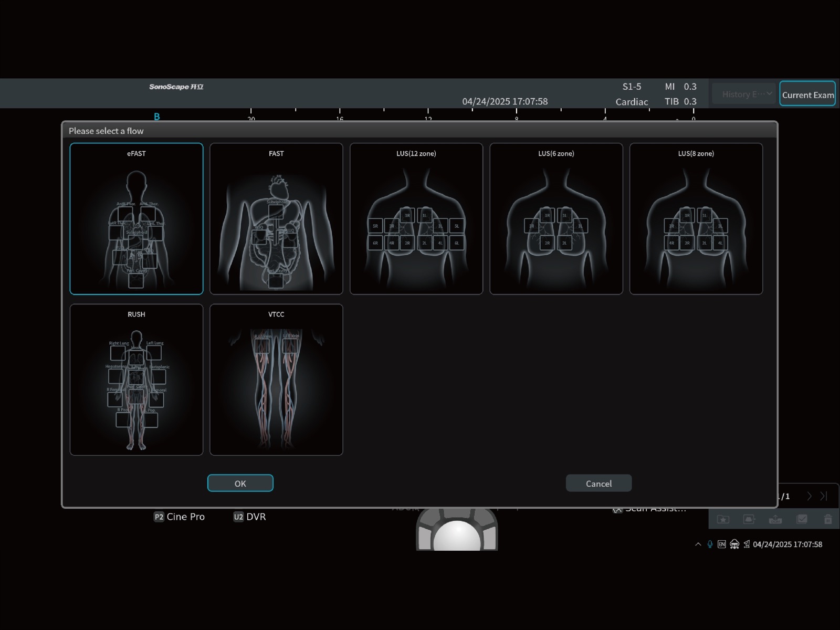Pick the VTCC leg vein flow
This screenshot has height=630, width=840.
coord(276,380)
